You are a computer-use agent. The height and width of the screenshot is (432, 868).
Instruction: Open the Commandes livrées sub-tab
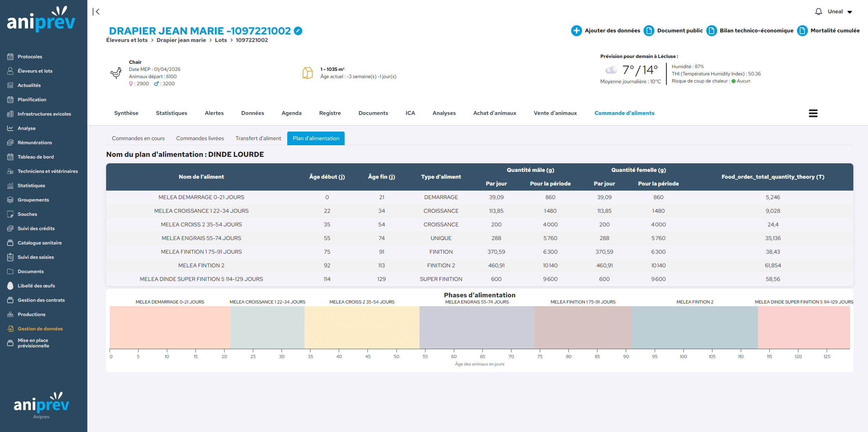(x=200, y=138)
